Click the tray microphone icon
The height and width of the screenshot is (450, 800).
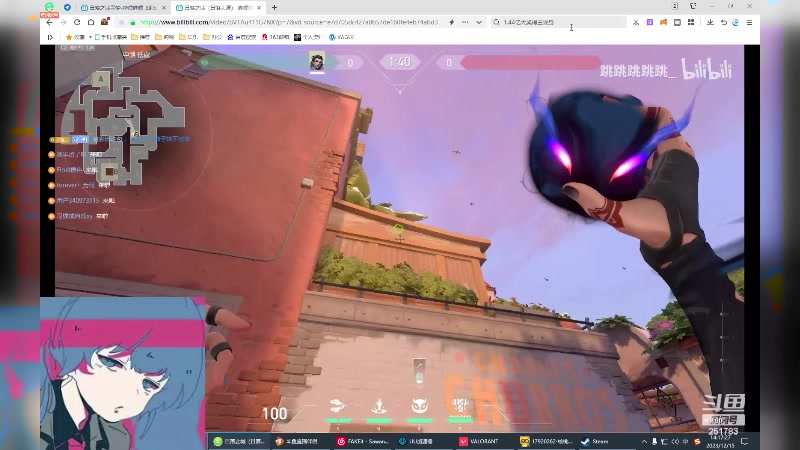coord(654,441)
